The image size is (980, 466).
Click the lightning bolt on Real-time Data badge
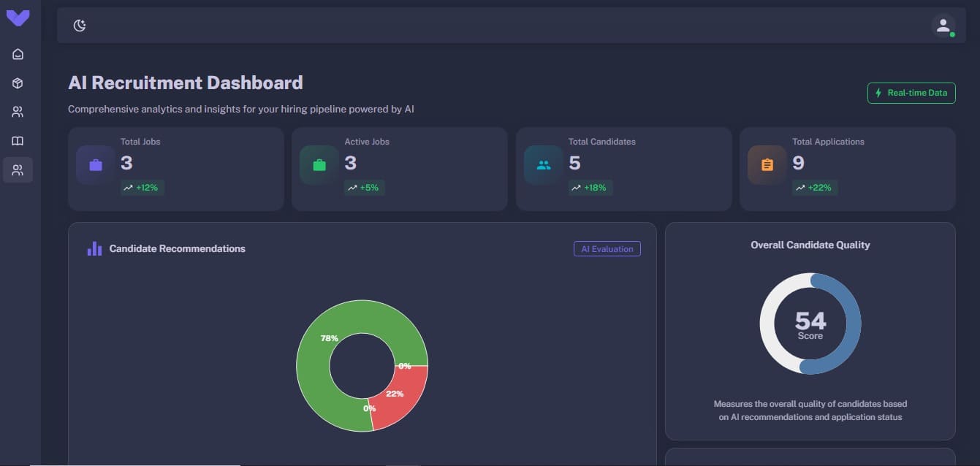[878, 93]
